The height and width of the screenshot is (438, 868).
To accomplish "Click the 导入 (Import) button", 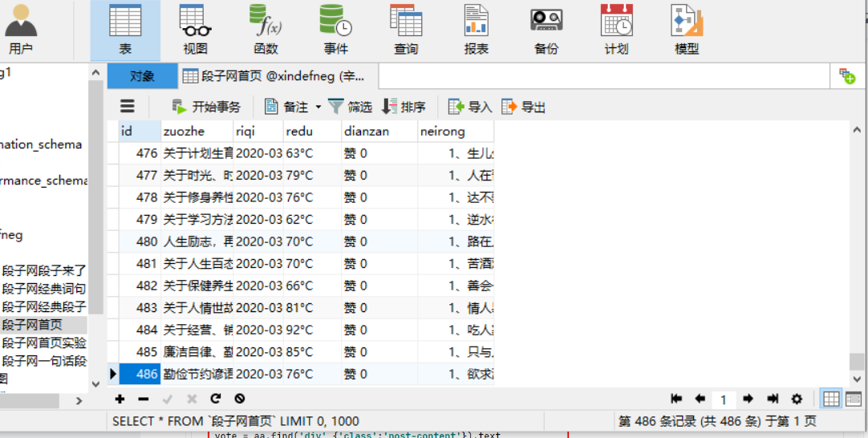I will (x=470, y=107).
